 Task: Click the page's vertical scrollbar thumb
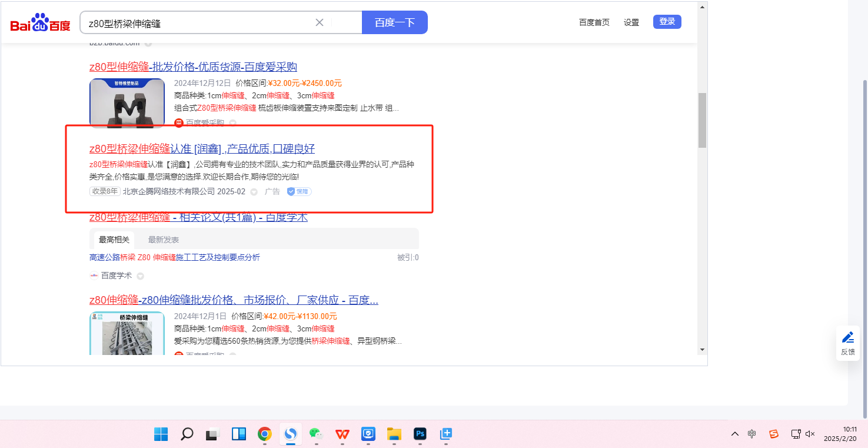tap(702, 120)
